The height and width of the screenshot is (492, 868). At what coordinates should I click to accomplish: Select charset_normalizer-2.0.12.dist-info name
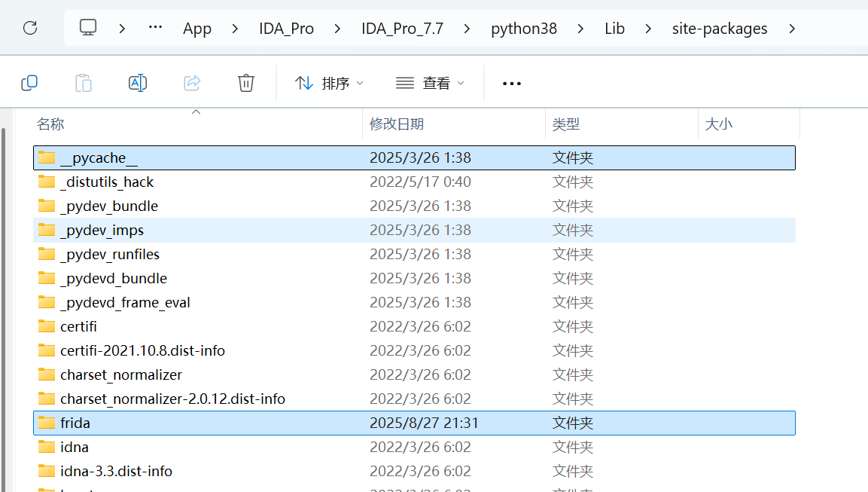point(172,399)
